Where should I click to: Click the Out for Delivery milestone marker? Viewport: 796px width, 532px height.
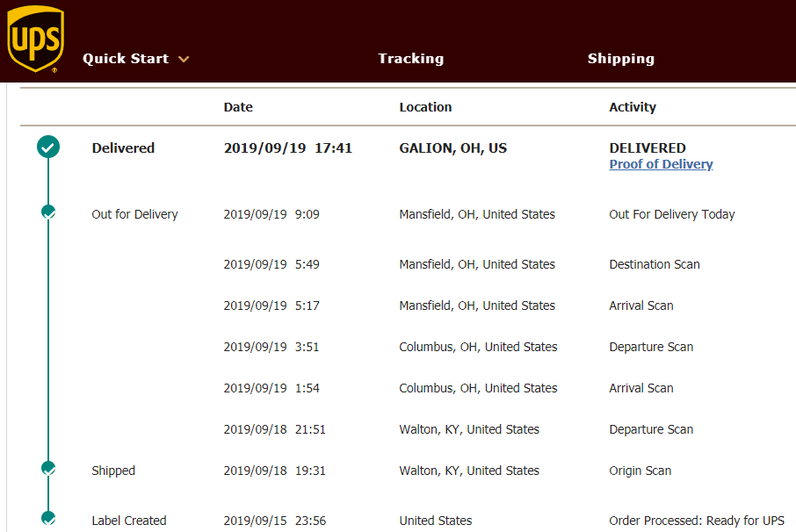click(x=48, y=212)
